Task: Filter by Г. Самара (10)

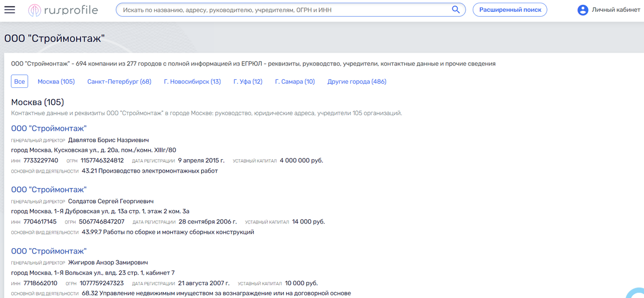Action: tap(295, 81)
